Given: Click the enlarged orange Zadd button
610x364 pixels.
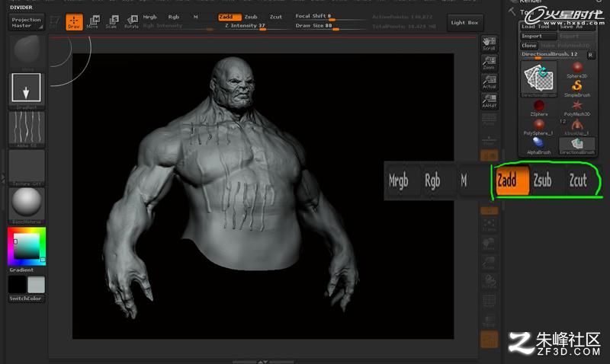Looking at the screenshot, I should point(512,180).
